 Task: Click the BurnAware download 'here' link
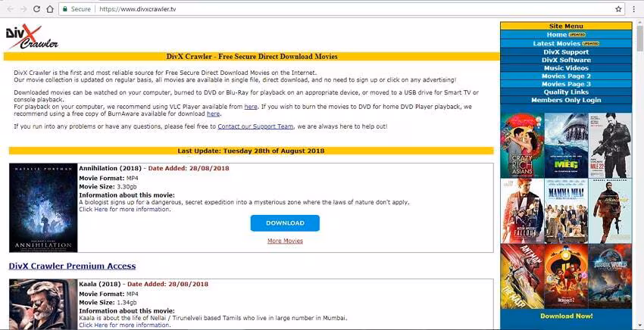tap(213, 114)
